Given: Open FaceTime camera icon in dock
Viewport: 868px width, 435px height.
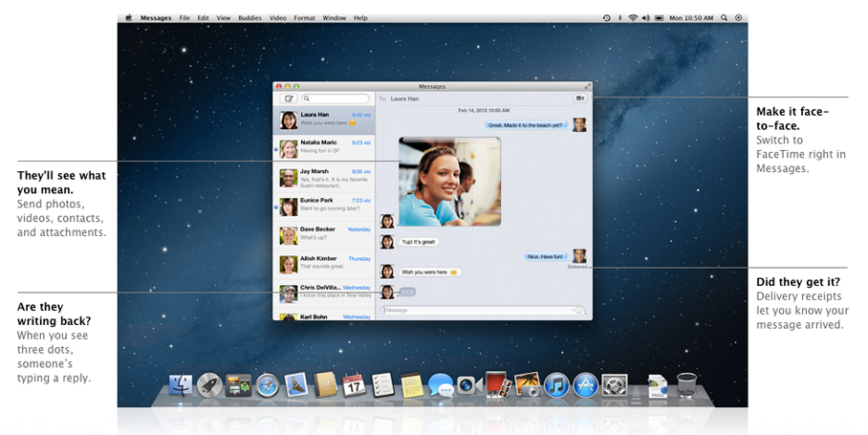Looking at the screenshot, I should [x=467, y=385].
